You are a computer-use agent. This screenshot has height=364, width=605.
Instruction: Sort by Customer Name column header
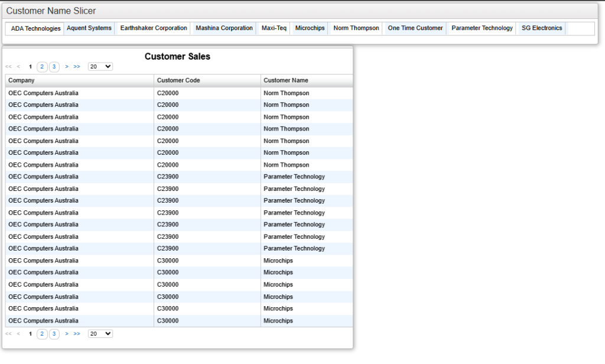click(x=307, y=80)
